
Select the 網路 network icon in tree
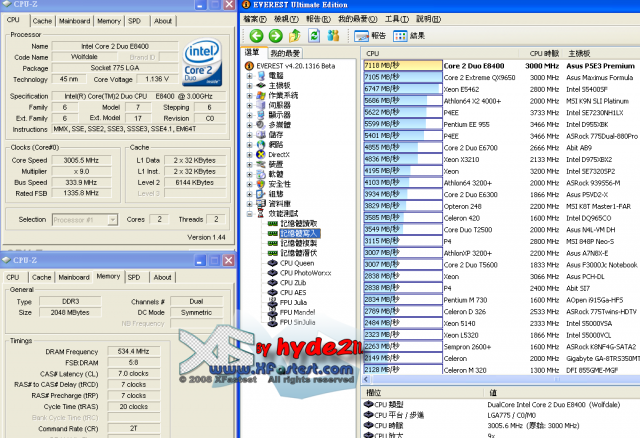point(261,145)
